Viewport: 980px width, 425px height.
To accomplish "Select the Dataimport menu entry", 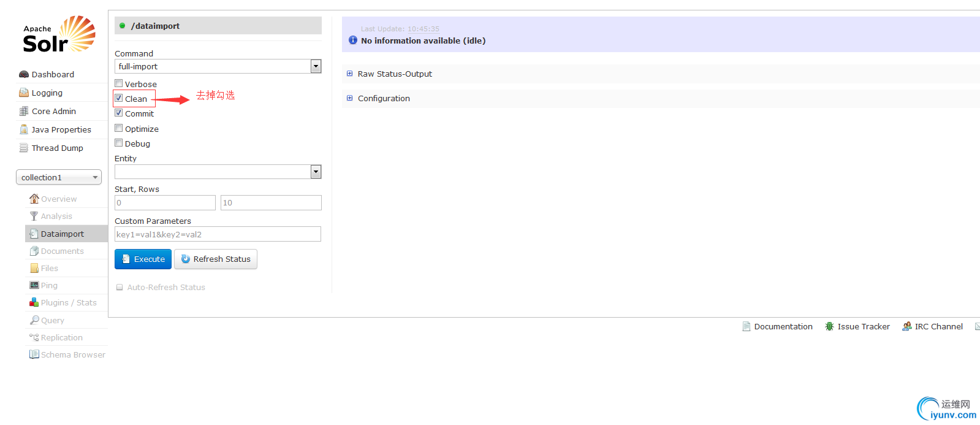I will point(67,234).
